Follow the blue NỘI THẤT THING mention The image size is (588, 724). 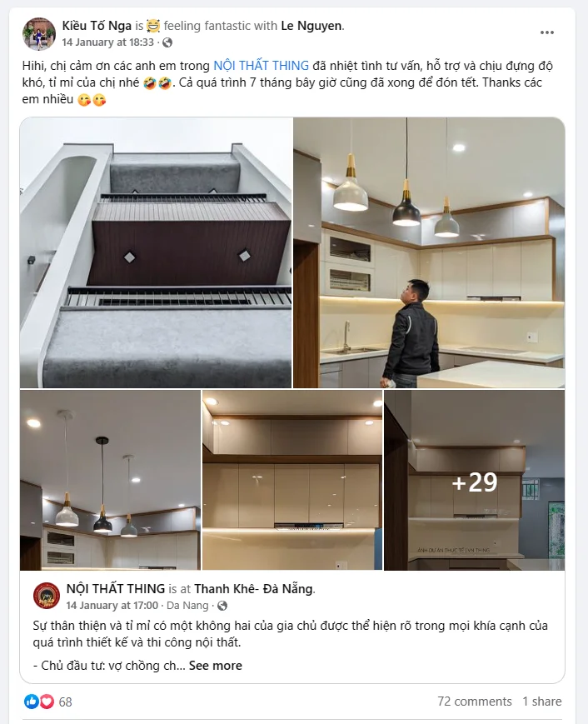point(262,66)
